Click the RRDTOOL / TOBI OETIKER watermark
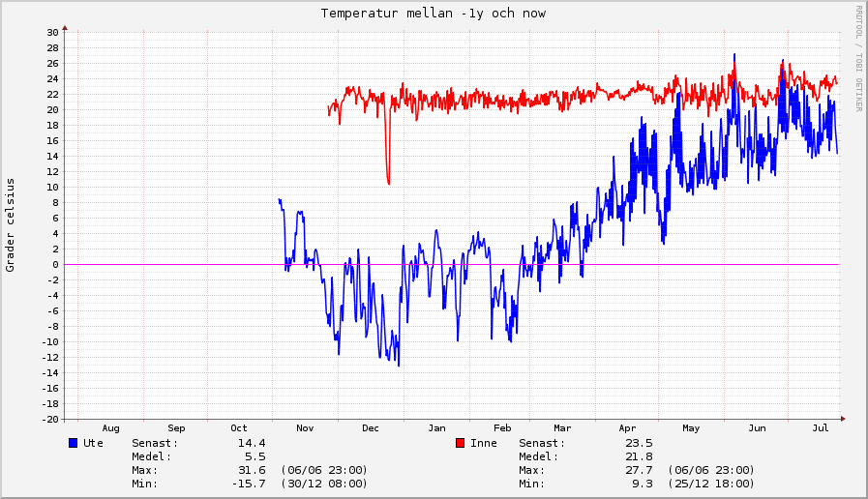 coord(857,58)
